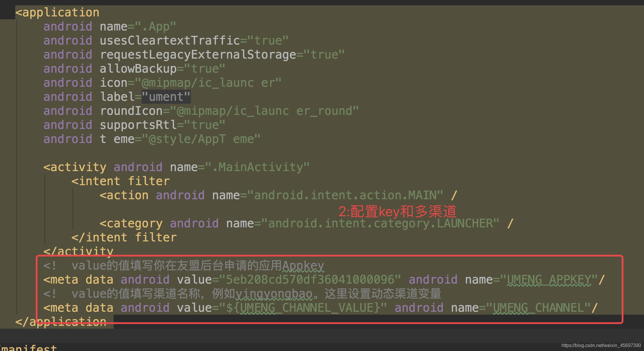Image resolution: width=644 pixels, height=351 pixels.
Task: Click the highlighted "ument" label value
Action: coord(166,97)
